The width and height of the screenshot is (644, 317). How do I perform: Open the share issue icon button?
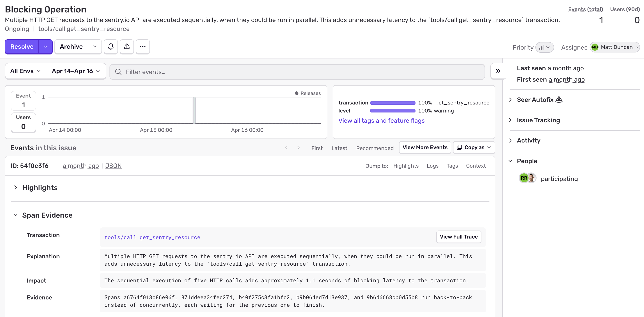[127, 47]
